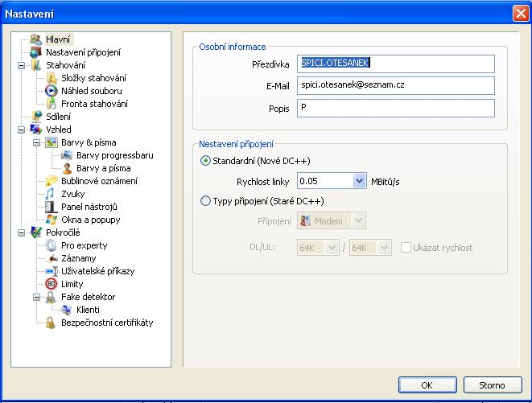The image size is (532, 403).
Task: Toggle the Ukázat rychlost checkbox
Action: (406, 248)
